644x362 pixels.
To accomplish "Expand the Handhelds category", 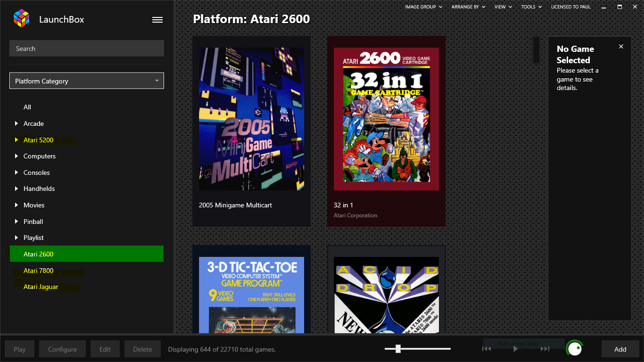I will click(x=17, y=189).
